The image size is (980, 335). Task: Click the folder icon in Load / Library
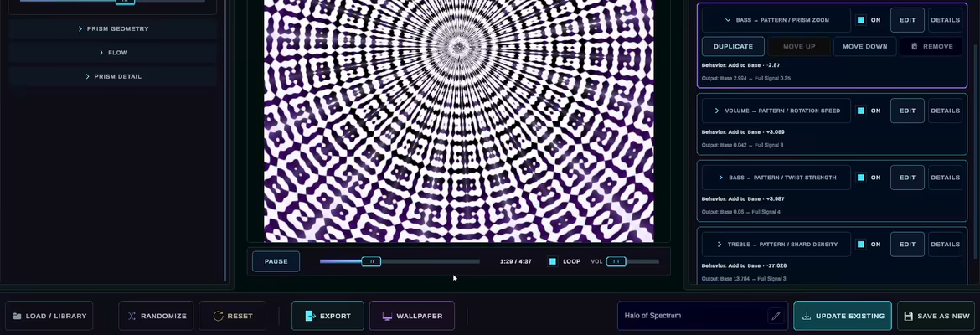(17, 317)
